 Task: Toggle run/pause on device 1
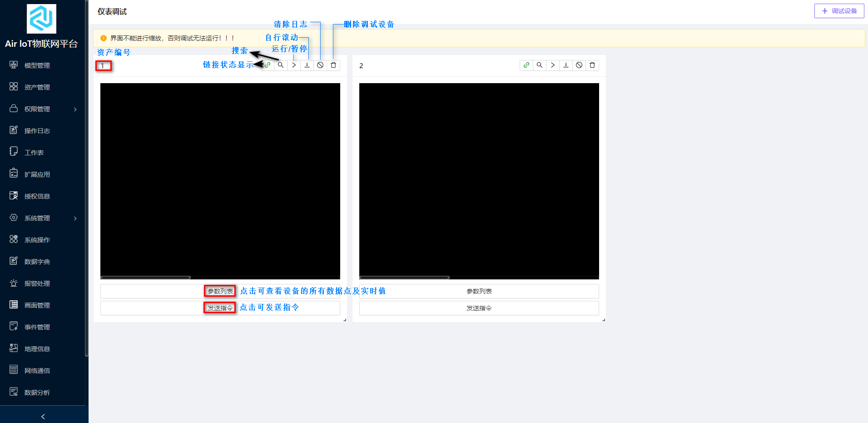(294, 65)
